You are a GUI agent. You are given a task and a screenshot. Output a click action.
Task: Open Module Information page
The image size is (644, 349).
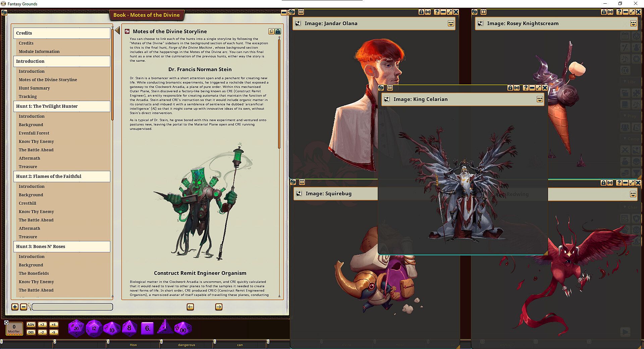(x=39, y=51)
